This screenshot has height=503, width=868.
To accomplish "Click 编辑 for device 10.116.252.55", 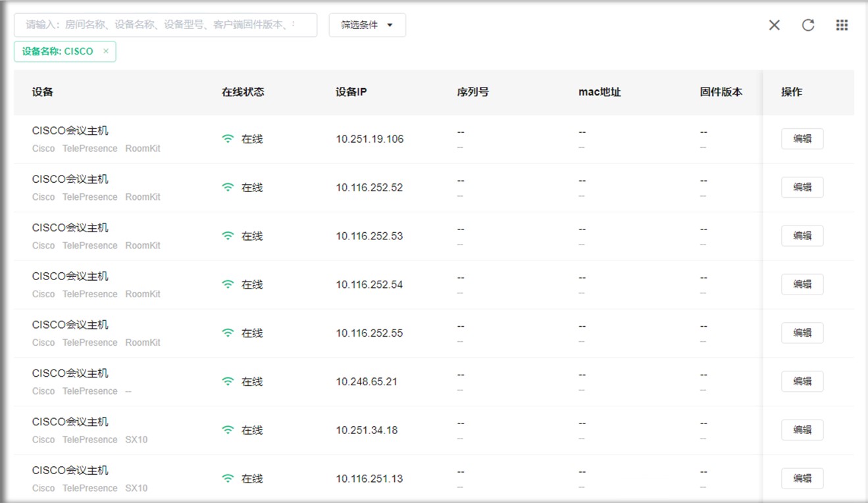I will point(802,333).
